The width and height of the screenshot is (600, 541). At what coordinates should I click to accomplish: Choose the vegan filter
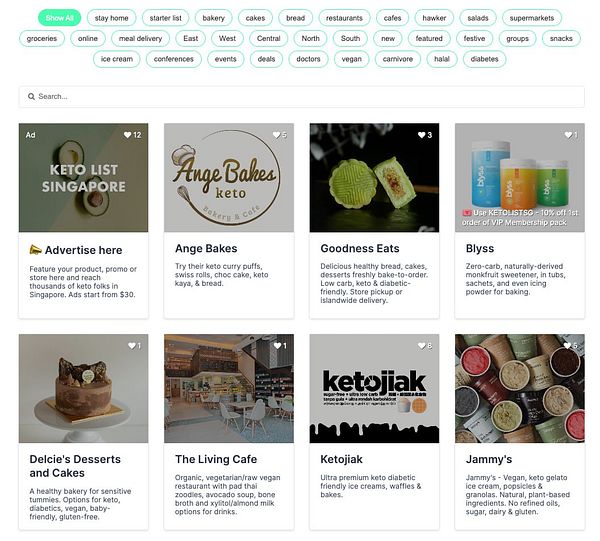tap(351, 59)
